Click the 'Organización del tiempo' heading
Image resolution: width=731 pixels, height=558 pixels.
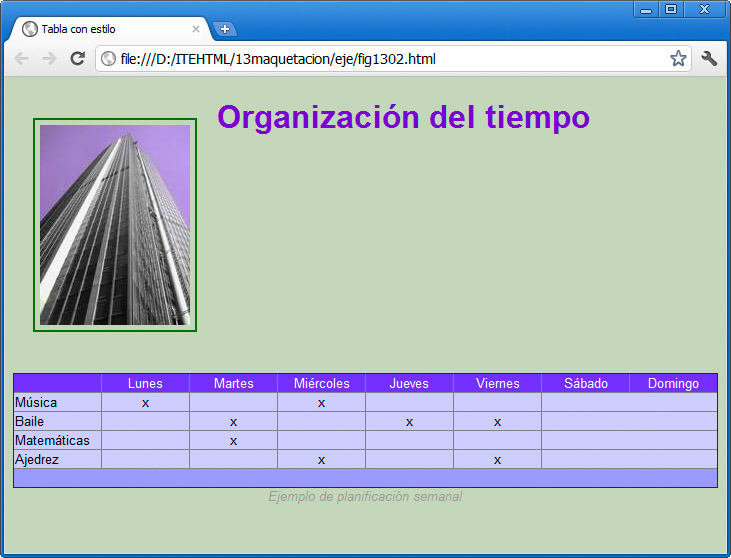(403, 117)
